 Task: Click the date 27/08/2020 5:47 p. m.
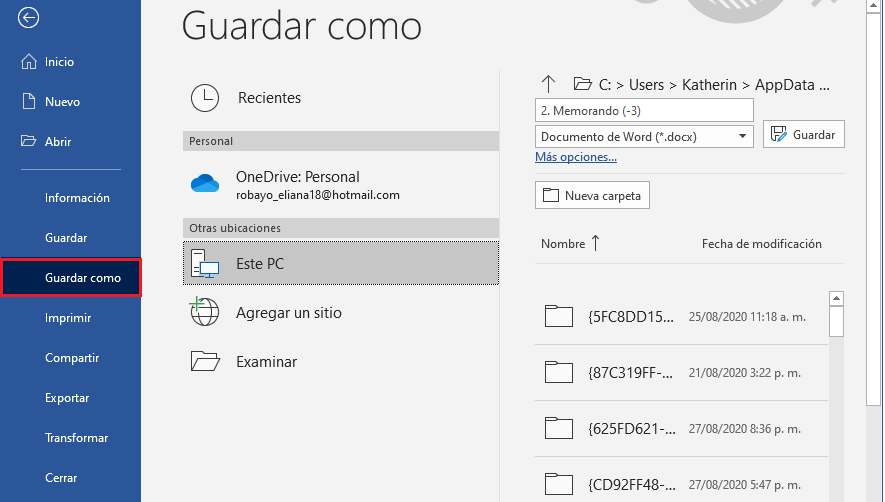(744, 484)
